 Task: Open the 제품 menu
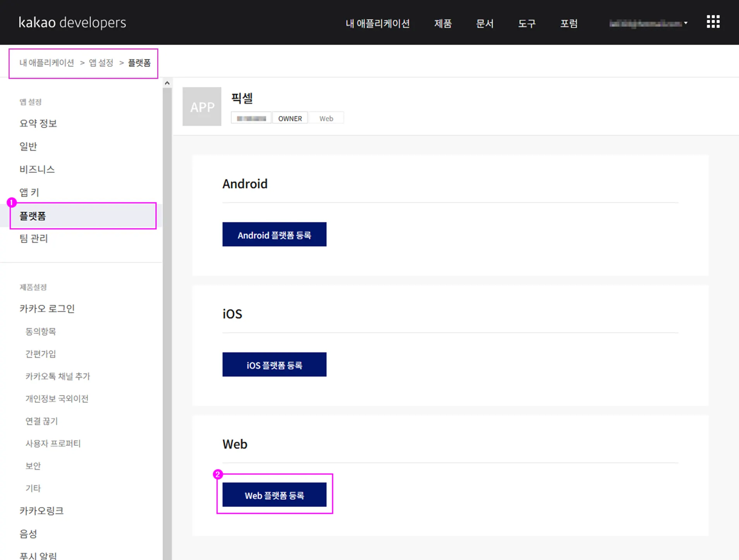point(443,24)
